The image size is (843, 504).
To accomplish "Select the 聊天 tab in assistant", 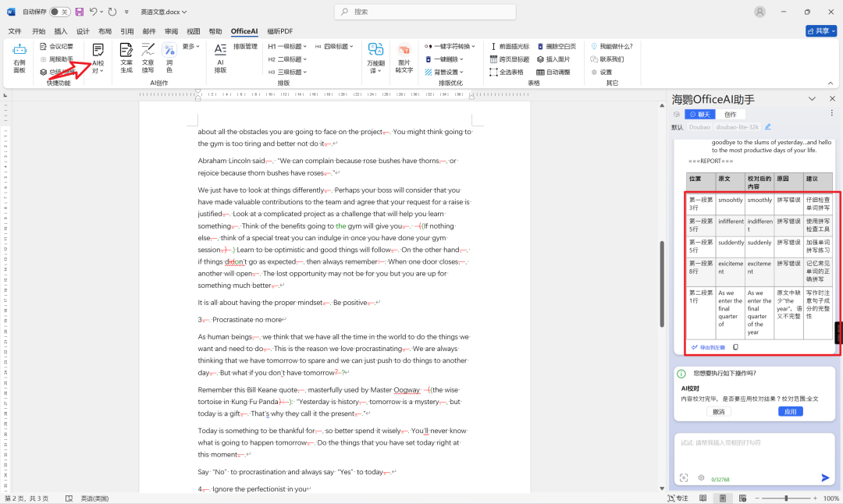I will coord(700,115).
